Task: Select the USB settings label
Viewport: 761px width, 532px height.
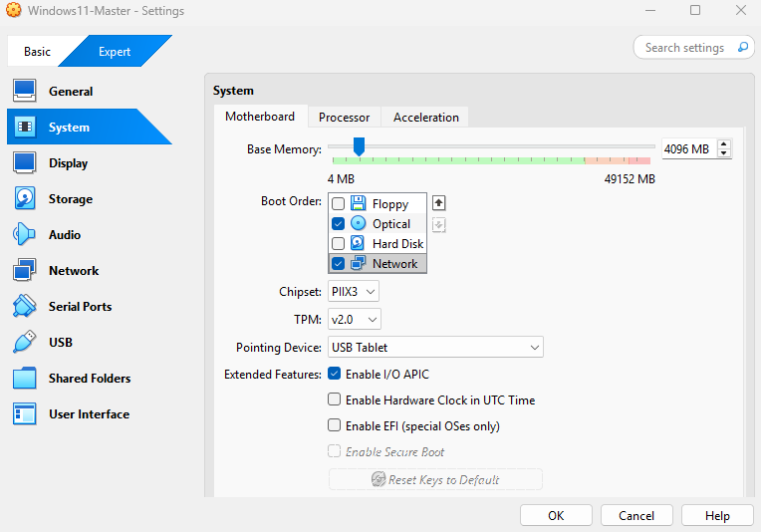Action: [x=61, y=342]
